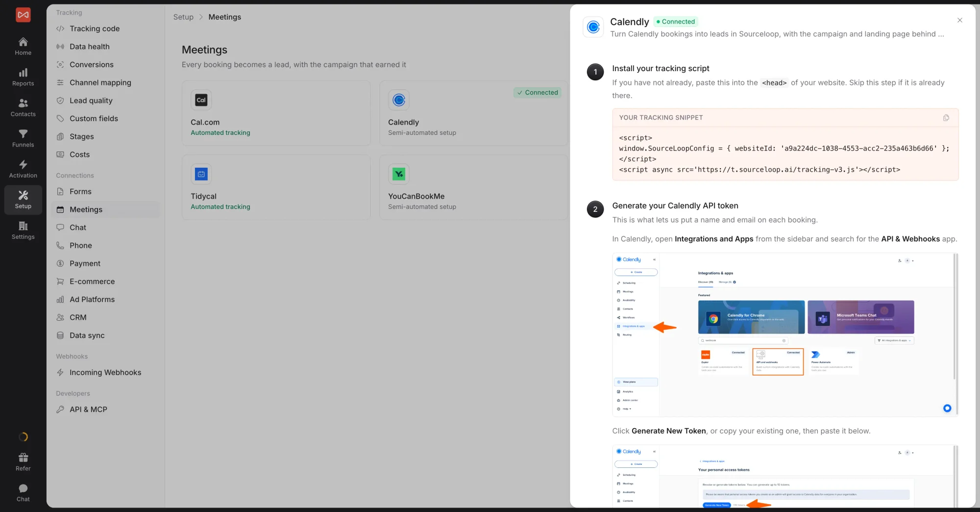Open Forms connections

(x=105, y=192)
